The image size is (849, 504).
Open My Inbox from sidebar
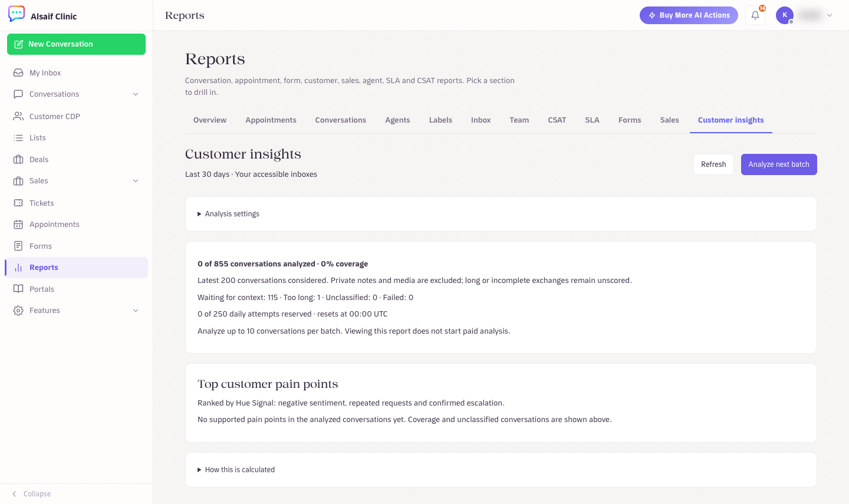click(x=76, y=73)
